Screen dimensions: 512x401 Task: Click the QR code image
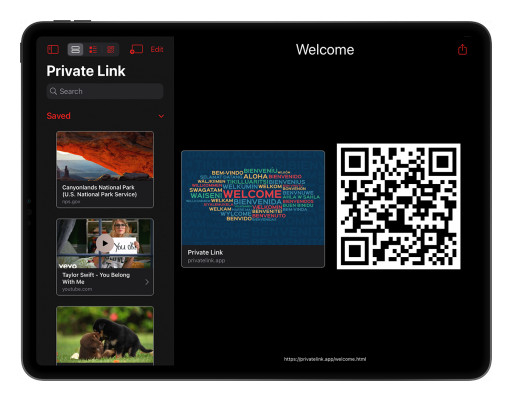pyautogui.click(x=398, y=206)
